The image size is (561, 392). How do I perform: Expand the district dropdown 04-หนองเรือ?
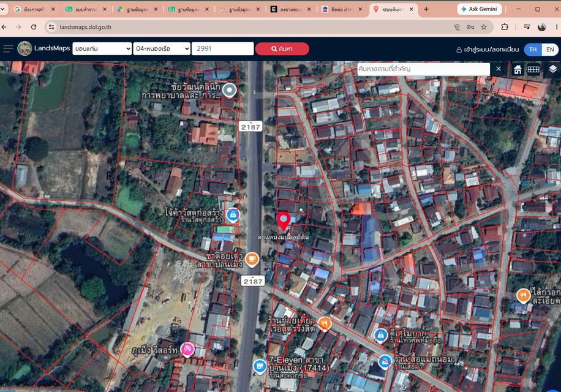(x=161, y=48)
